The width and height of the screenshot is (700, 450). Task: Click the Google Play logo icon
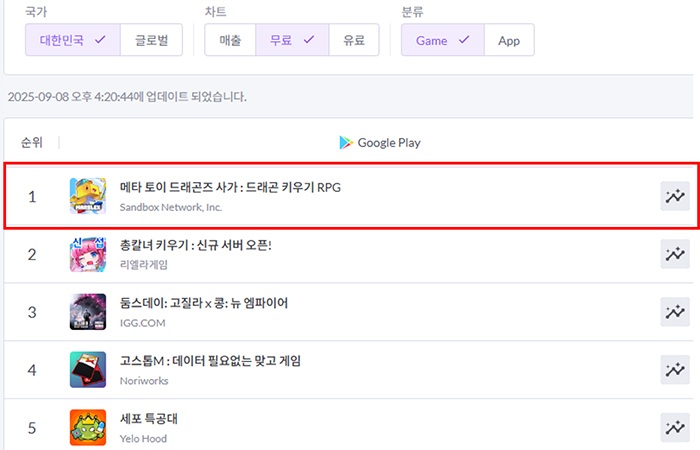pos(346,143)
